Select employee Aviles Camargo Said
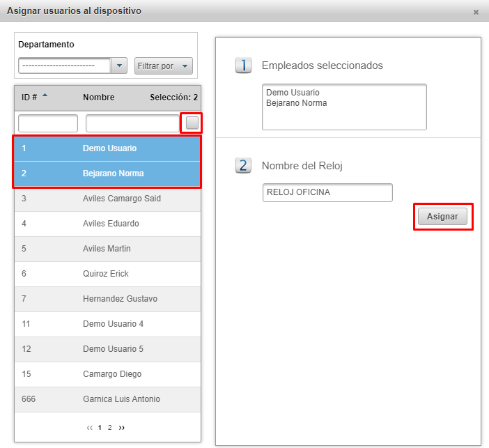The image size is (489, 448). pos(121,199)
